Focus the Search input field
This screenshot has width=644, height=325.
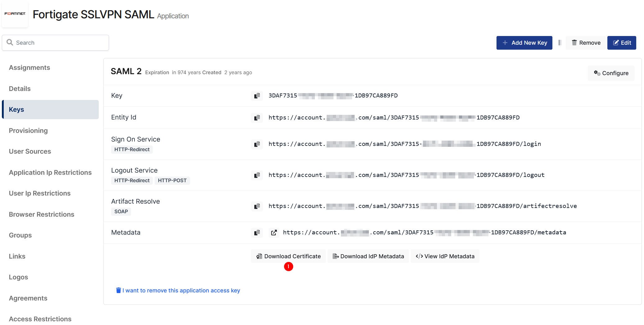[x=59, y=43]
